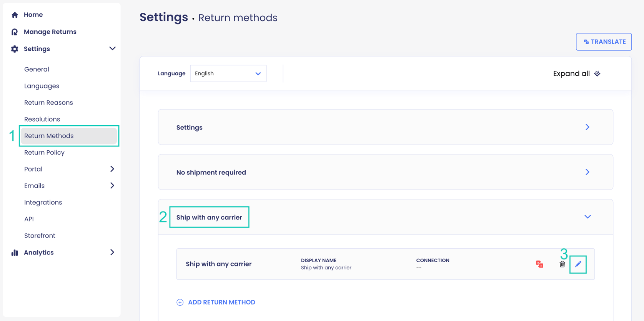644x321 pixels.
Task: Collapse Ship with any carrier section
Action: click(587, 217)
